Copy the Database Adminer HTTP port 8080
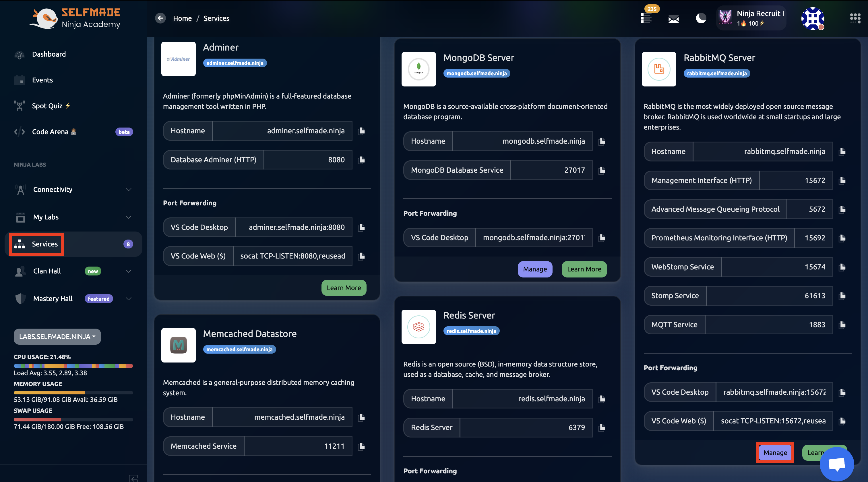This screenshot has width=868, height=482. (361, 160)
